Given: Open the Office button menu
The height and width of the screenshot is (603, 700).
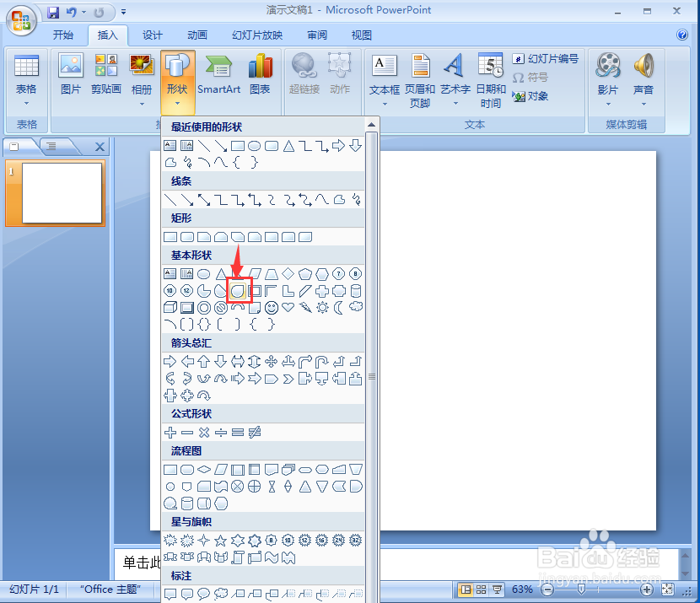Looking at the screenshot, I should coord(21,21).
